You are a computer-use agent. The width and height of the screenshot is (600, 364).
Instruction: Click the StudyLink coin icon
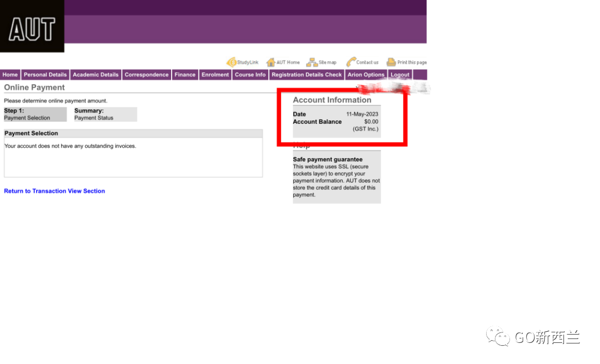click(232, 62)
